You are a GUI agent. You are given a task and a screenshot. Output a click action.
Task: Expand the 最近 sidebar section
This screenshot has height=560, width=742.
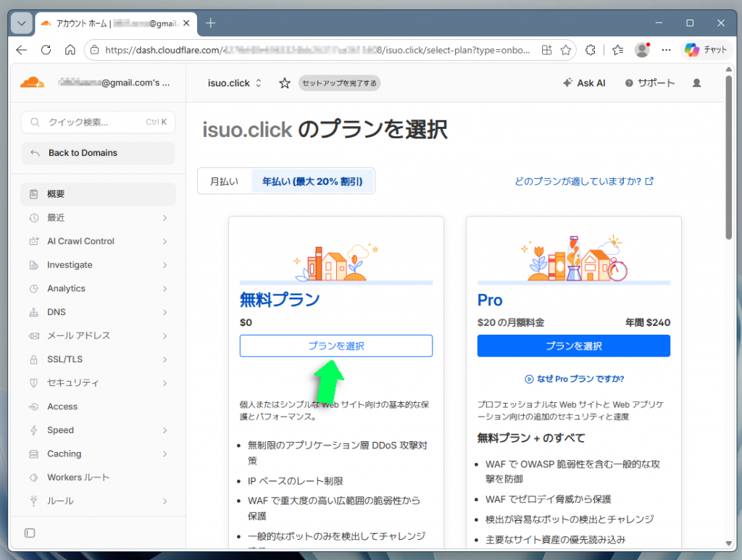click(x=98, y=217)
